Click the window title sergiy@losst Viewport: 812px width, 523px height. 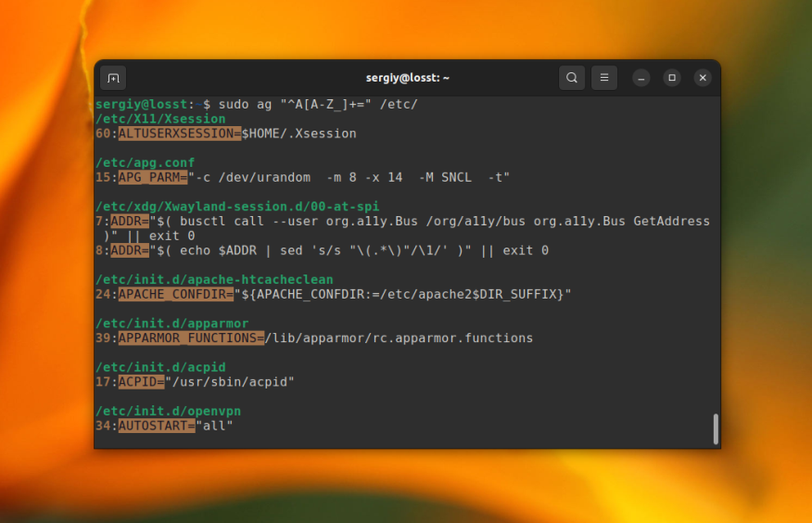407,78
